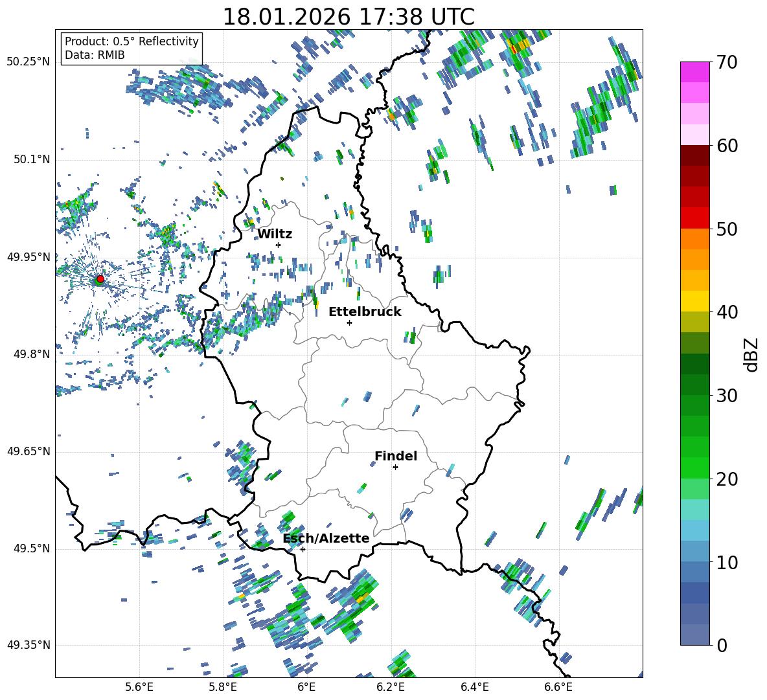Click the 49.95°N latitude label
The image size is (767, 700).
29,256
